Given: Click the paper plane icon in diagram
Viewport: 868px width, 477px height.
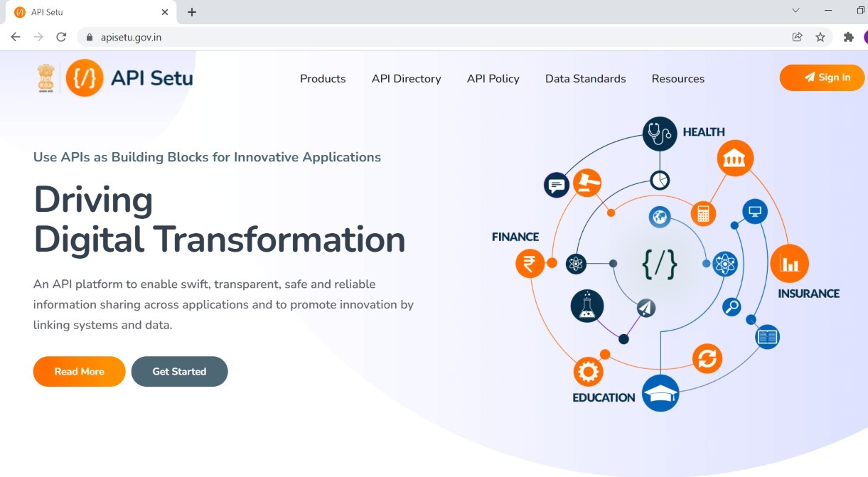Looking at the screenshot, I should [645, 307].
